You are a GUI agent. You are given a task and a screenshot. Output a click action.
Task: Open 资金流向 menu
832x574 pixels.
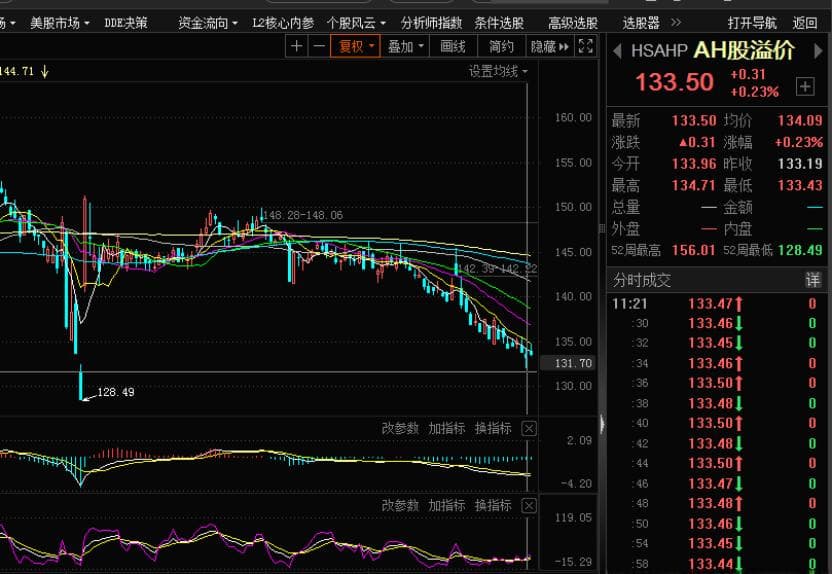(x=207, y=23)
